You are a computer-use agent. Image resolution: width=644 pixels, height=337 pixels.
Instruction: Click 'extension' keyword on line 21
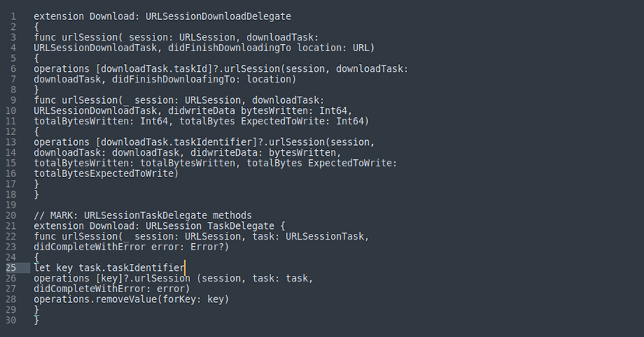pyautogui.click(x=59, y=226)
